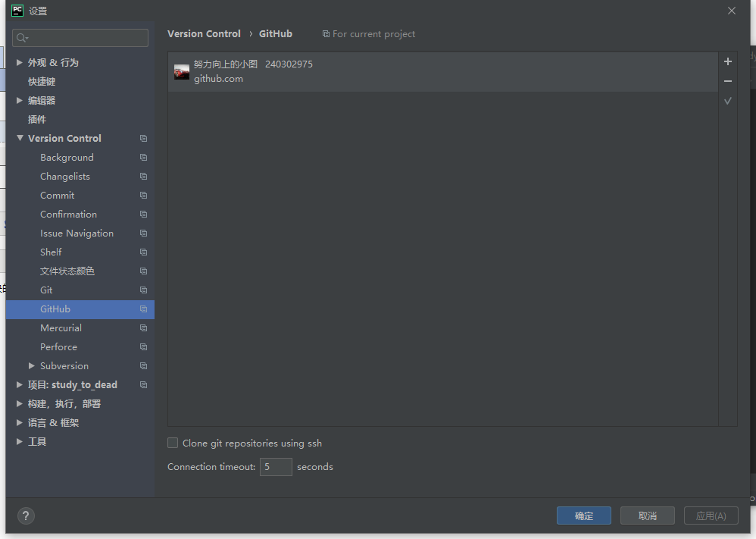Click the GitHub account avatar thumbnail
This screenshot has height=539, width=756.
pyautogui.click(x=182, y=72)
